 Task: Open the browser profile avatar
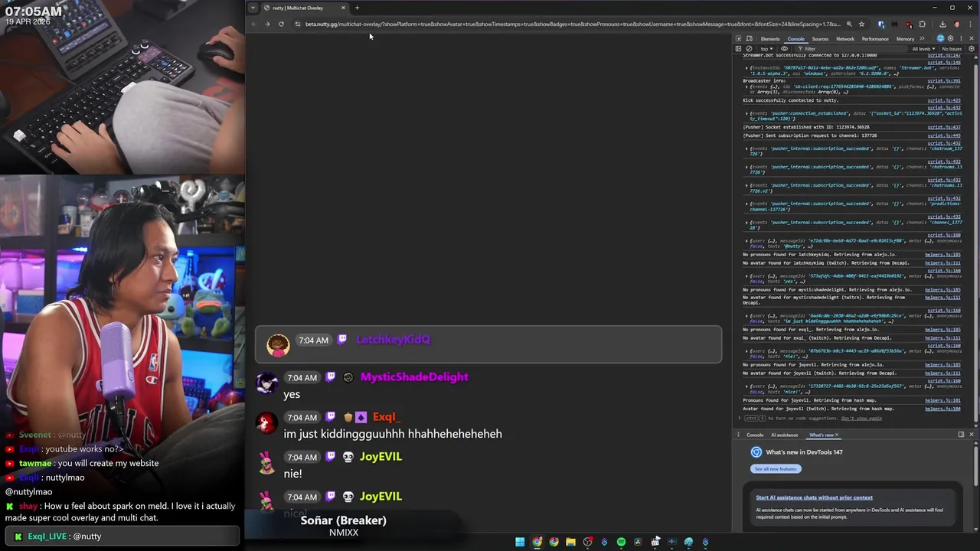click(957, 24)
